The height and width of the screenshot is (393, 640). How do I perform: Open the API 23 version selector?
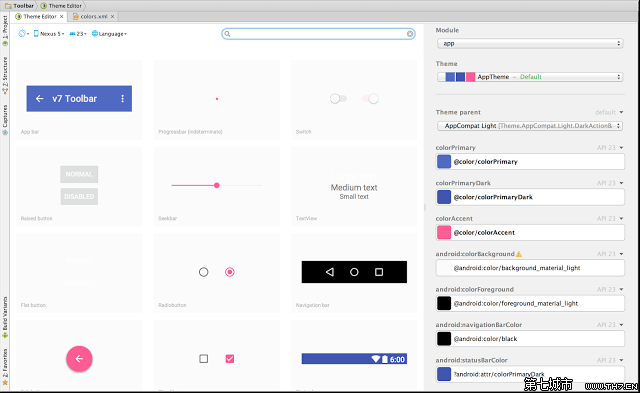click(x=78, y=33)
